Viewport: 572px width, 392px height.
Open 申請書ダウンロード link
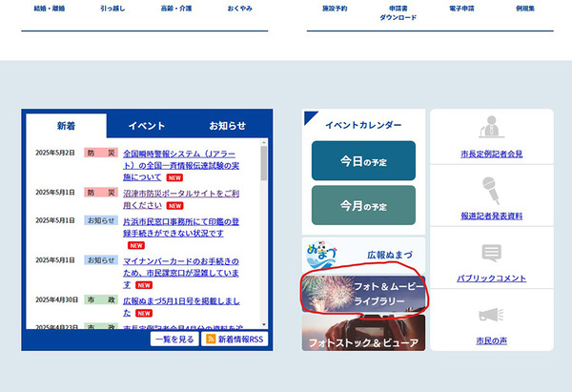pos(398,12)
